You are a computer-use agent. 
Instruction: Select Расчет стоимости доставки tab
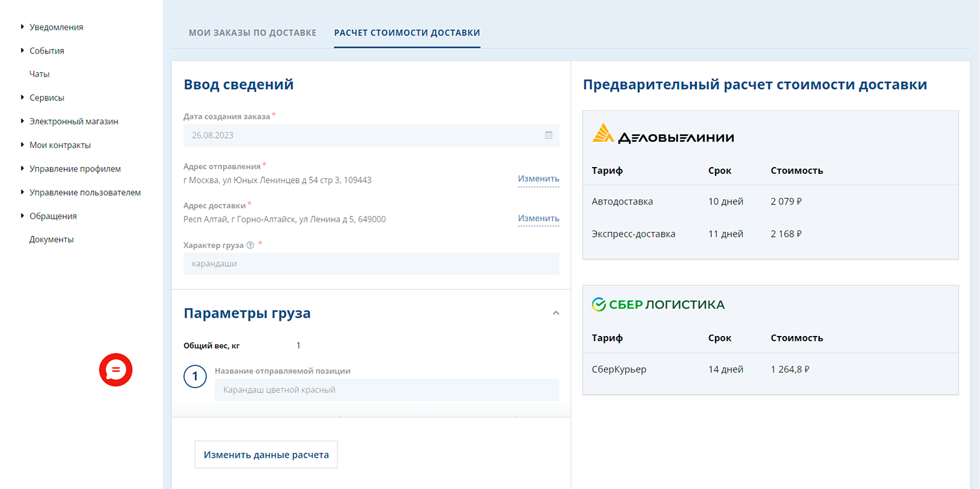click(407, 32)
